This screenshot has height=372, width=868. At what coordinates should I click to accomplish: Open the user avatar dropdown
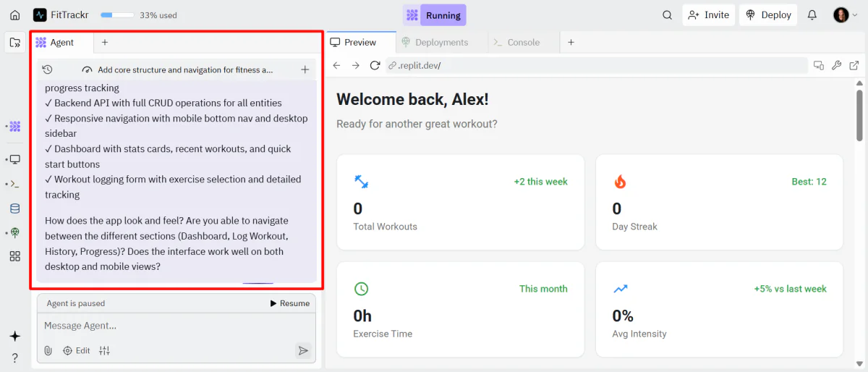click(x=846, y=14)
